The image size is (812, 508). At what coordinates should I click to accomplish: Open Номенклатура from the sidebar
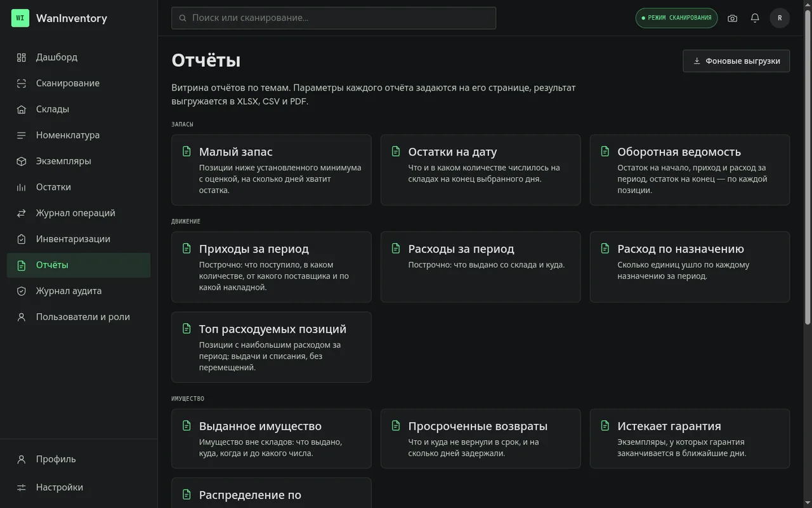pyautogui.click(x=79, y=135)
